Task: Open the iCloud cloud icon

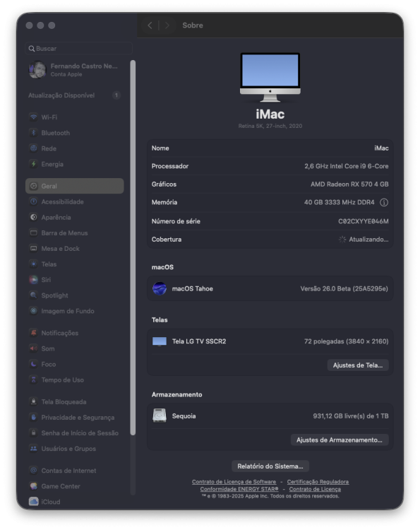Action: 33,502
